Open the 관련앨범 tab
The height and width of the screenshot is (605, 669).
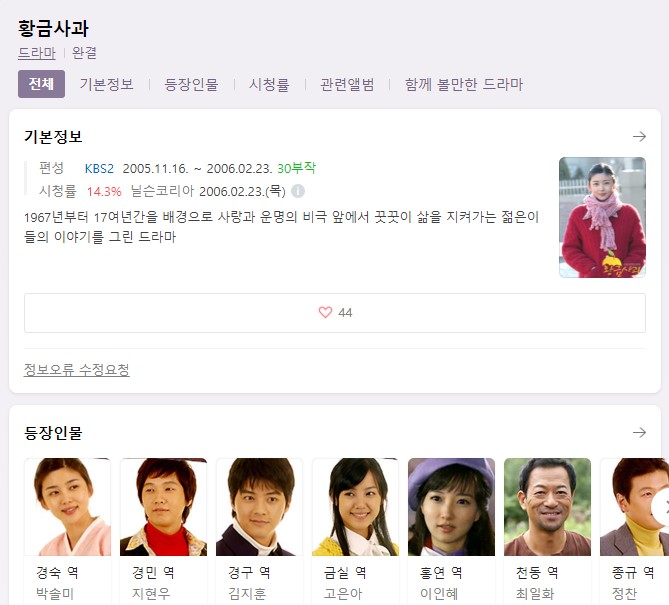[347, 84]
